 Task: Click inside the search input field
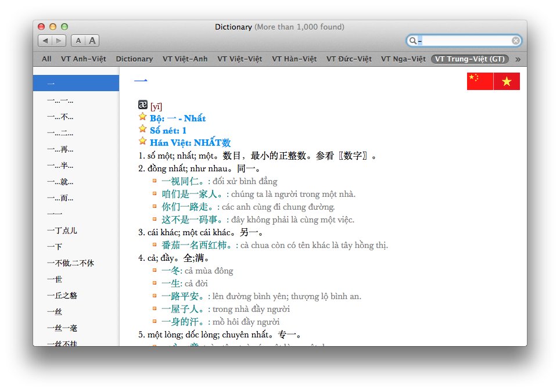[464, 41]
